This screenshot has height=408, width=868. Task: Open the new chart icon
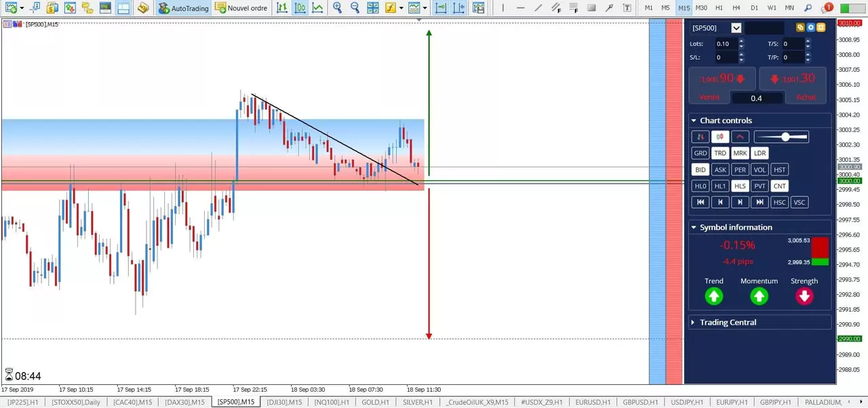coord(10,8)
